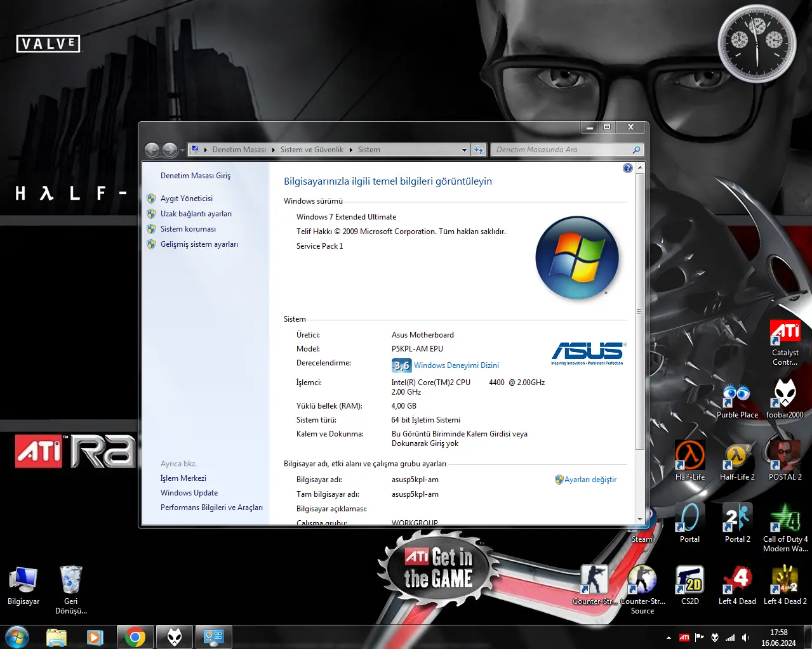The image size is (812, 649).
Task: Open Action Center flag tray icon
Action: (x=700, y=638)
